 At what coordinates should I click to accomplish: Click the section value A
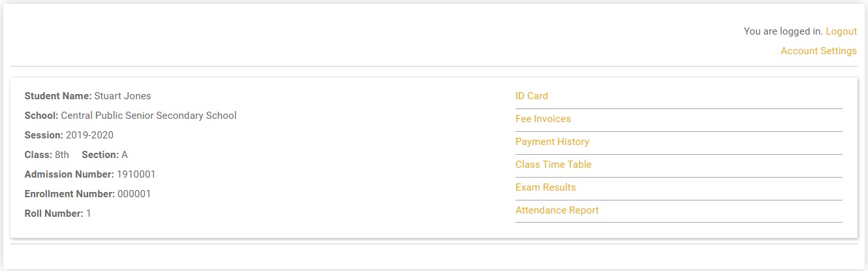pos(125,155)
